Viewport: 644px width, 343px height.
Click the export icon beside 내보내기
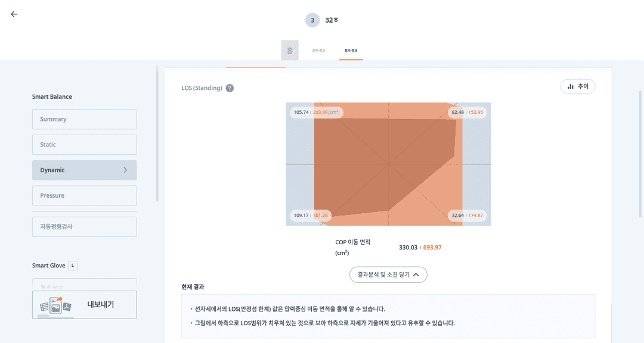click(x=56, y=305)
